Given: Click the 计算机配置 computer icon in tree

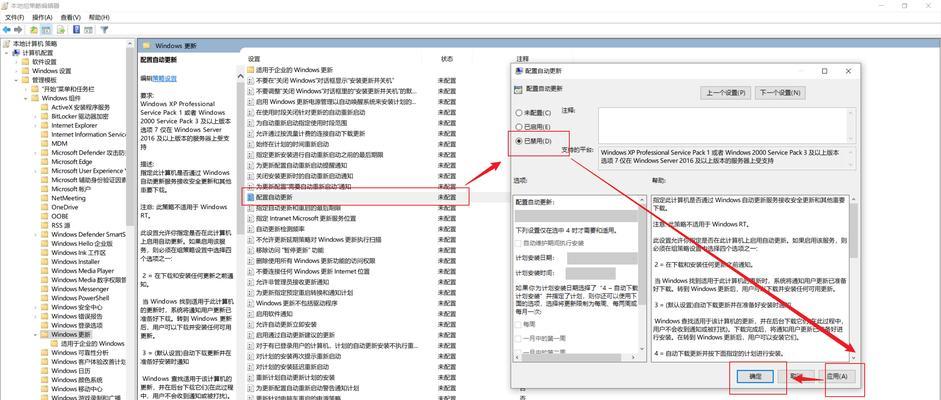Looking at the screenshot, I should point(16,53).
